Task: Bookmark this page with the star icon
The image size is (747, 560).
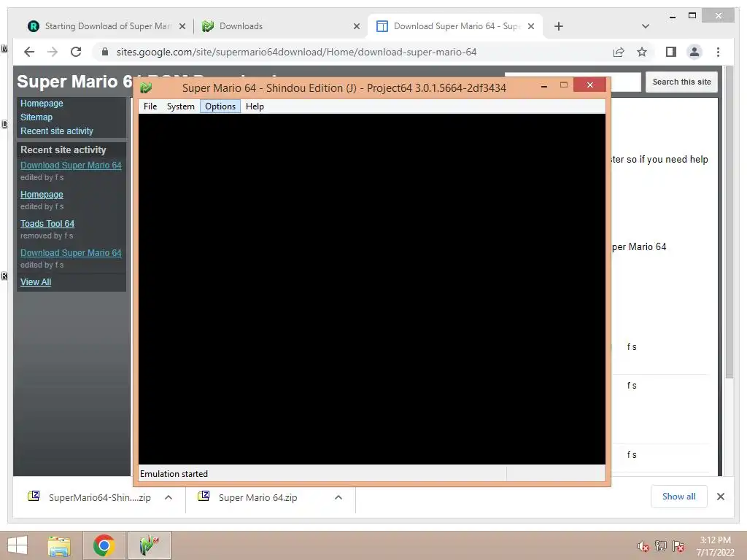Action: point(642,52)
